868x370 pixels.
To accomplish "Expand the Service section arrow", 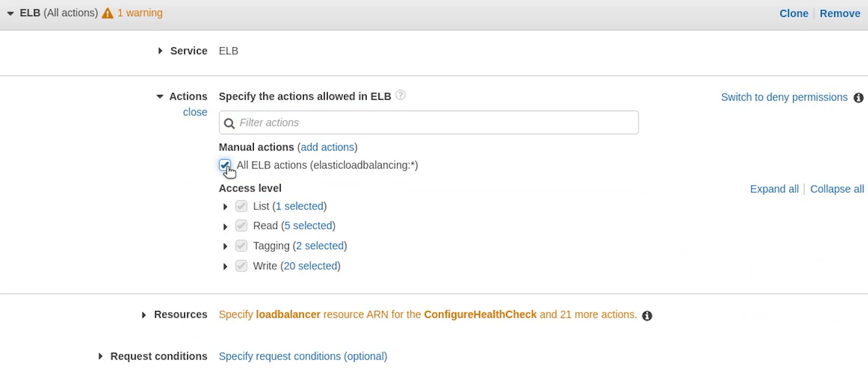I will [160, 51].
